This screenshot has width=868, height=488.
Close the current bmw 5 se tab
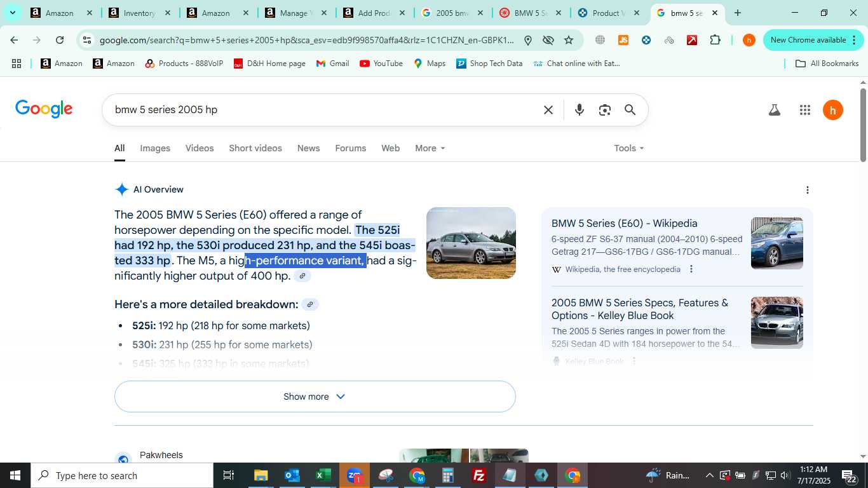pos(715,13)
